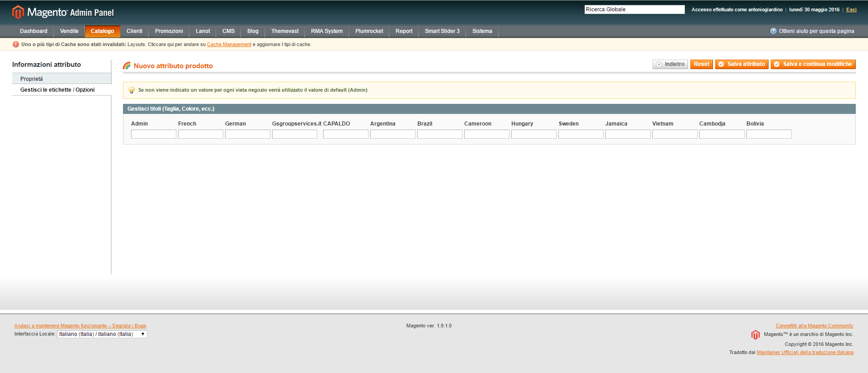This screenshot has height=373, width=868.
Task: Click the lightbulb tip icon
Action: click(132, 90)
